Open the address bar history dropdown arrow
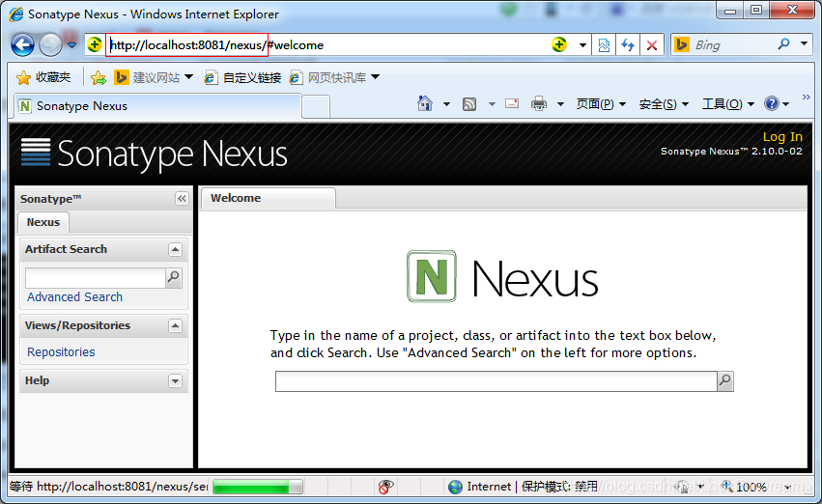The height and width of the screenshot is (504, 822). [x=582, y=45]
